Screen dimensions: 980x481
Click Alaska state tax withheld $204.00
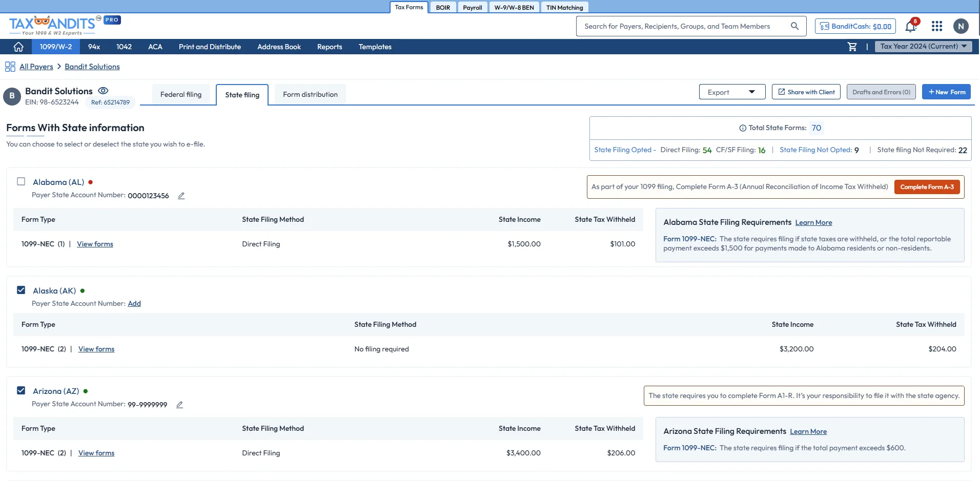pyautogui.click(x=942, y=349)
